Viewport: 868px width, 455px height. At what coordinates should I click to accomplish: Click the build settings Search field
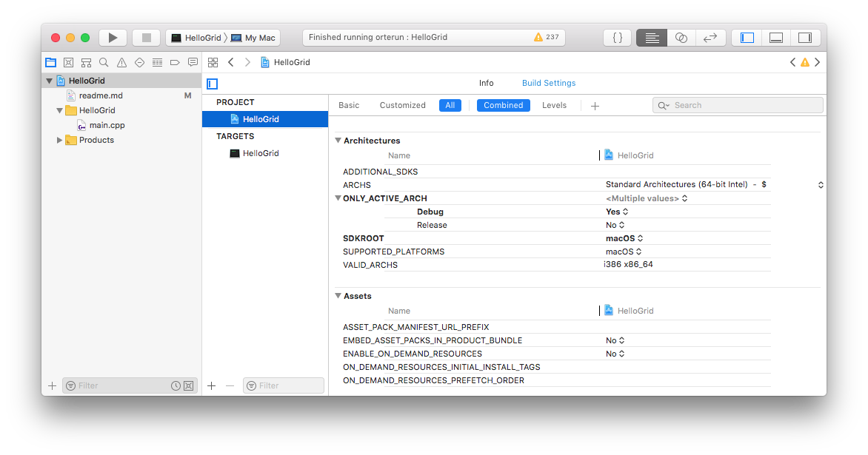point(737,105)
